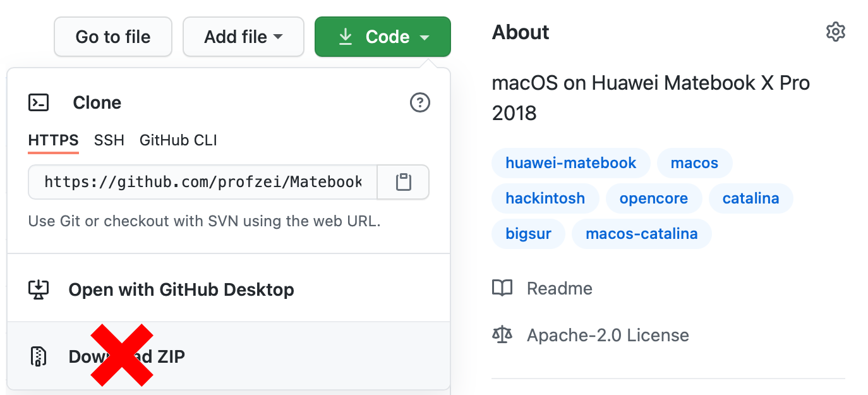Select the HTTPS clone tab
The image size is (868, 395).
point(54,140)
